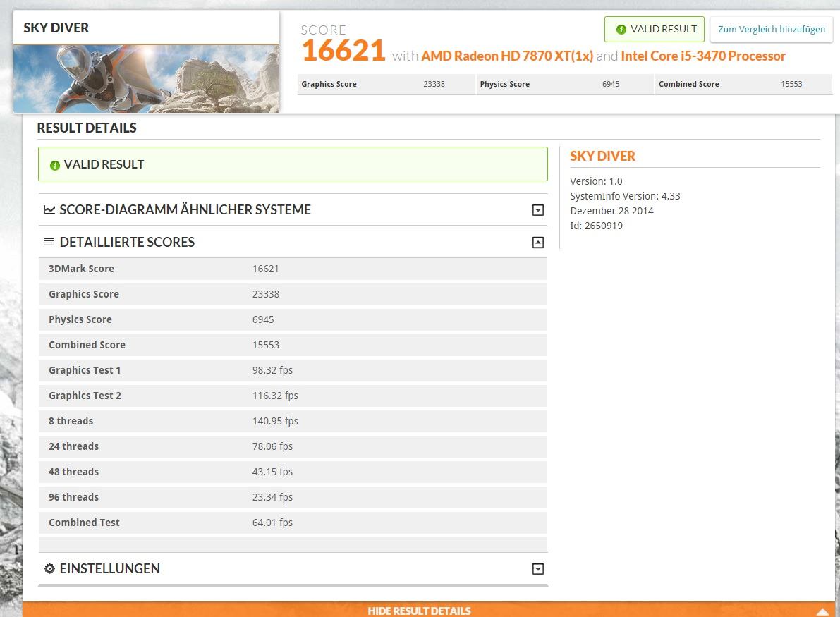Click the 3DMark Score row

(x=293, y=269)
